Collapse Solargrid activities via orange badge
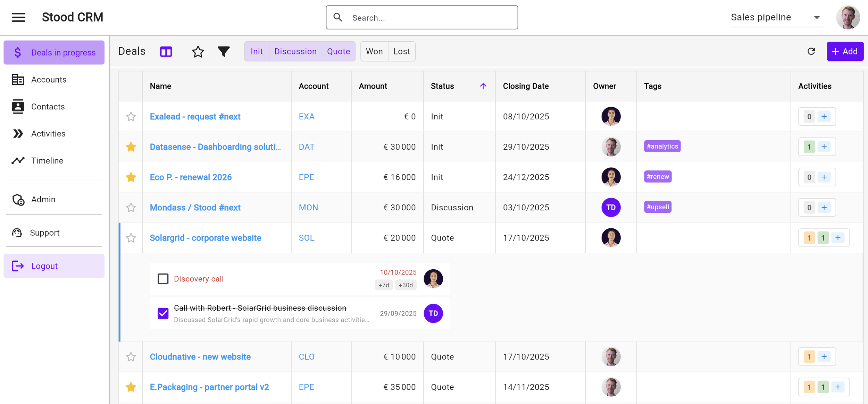This screenshot has width=868, height=404. [809, 238]
